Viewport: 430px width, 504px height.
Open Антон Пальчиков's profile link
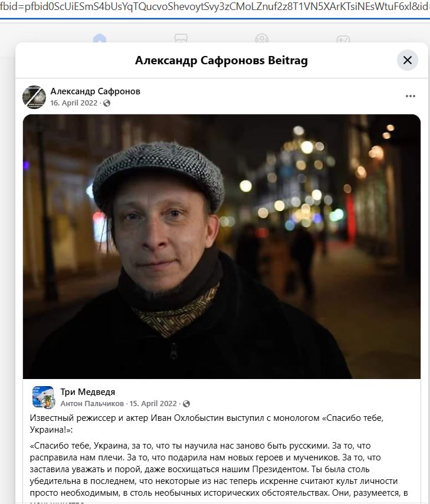coord(92,403)
